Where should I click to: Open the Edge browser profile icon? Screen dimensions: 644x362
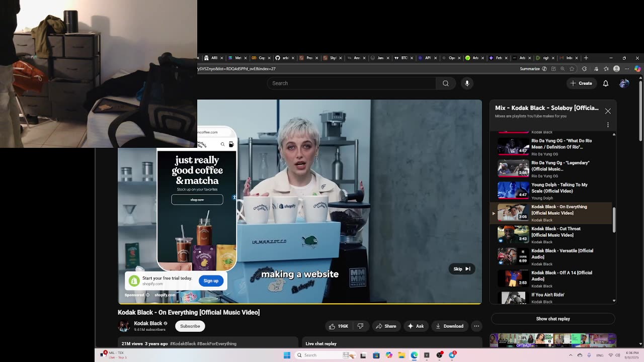[617, 69]
